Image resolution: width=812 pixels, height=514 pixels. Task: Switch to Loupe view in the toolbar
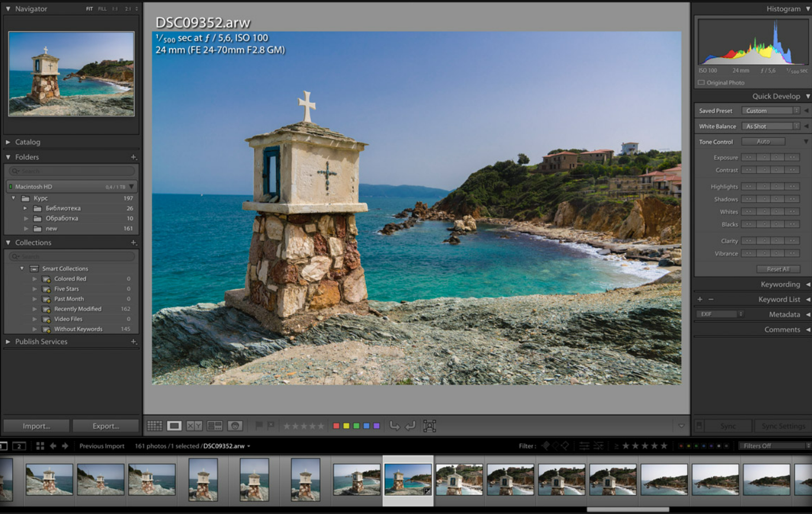point(174,426)
